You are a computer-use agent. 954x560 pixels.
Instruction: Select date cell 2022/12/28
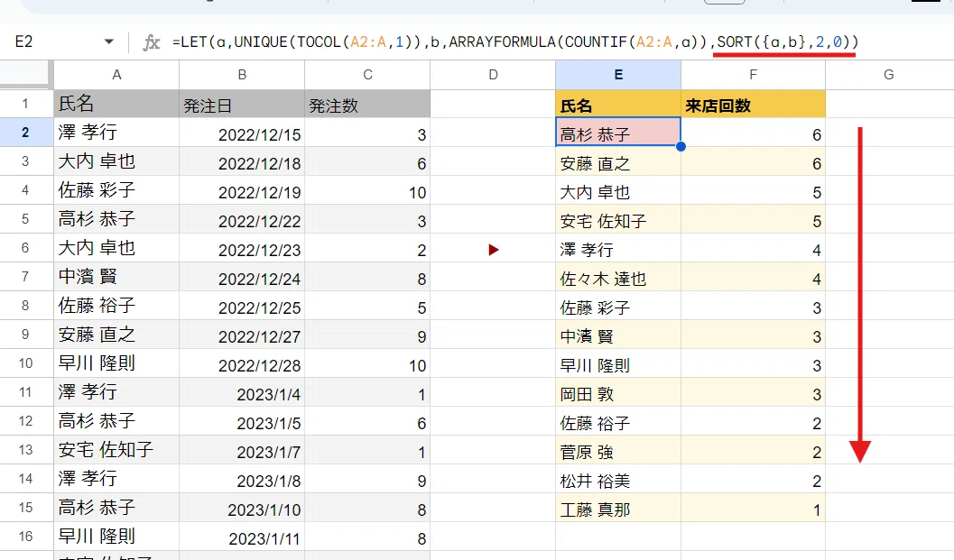point(242,363)
